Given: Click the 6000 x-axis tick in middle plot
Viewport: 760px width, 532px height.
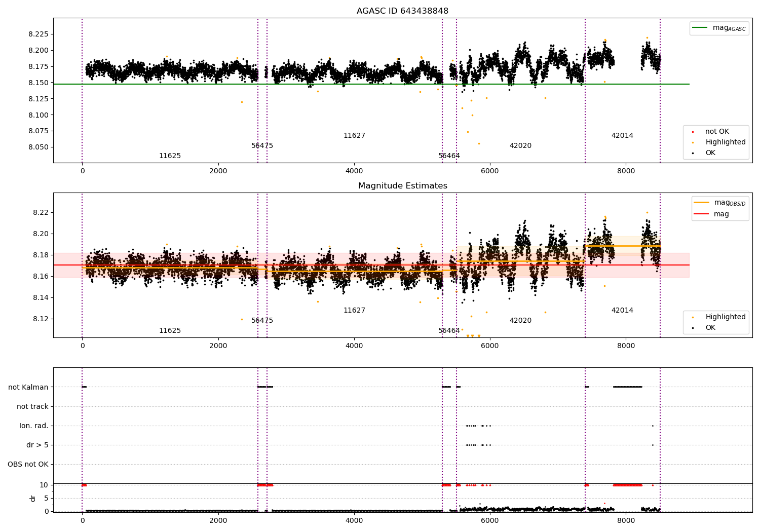Looking at the screenshot, I should (490, 346).
